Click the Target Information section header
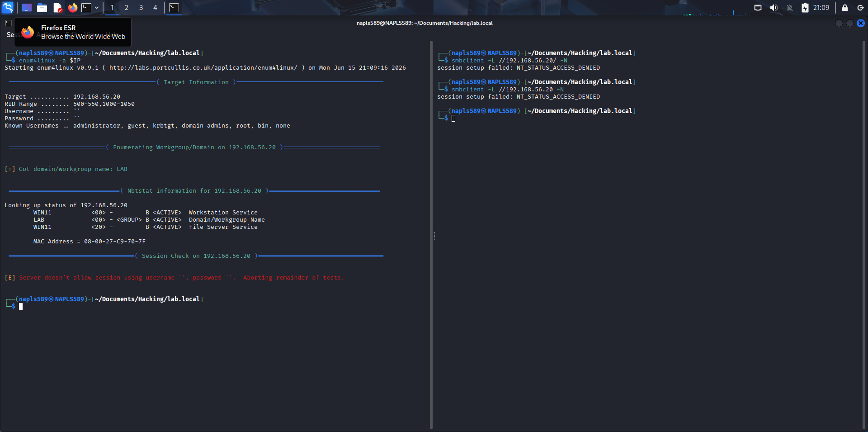Image resolution: width=868 pixels, height=432 pixels. point(196,82)
